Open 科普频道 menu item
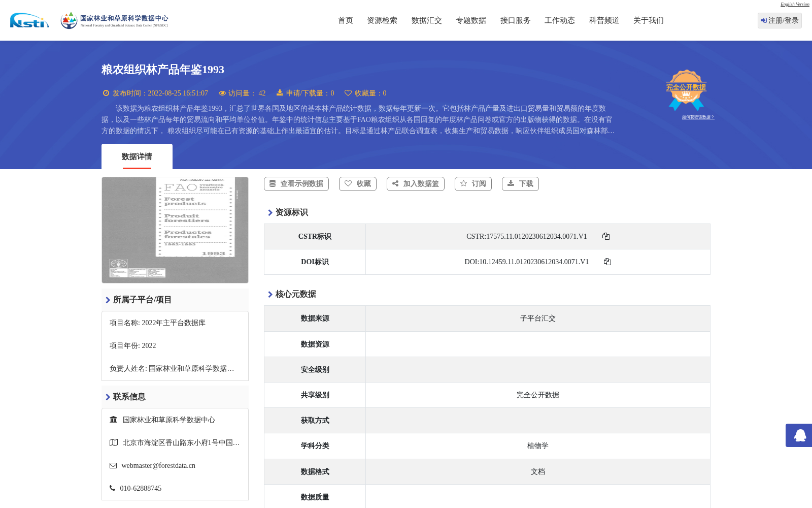Image resolution: width=812 pixels, height=508 pixels. point(604,20)
